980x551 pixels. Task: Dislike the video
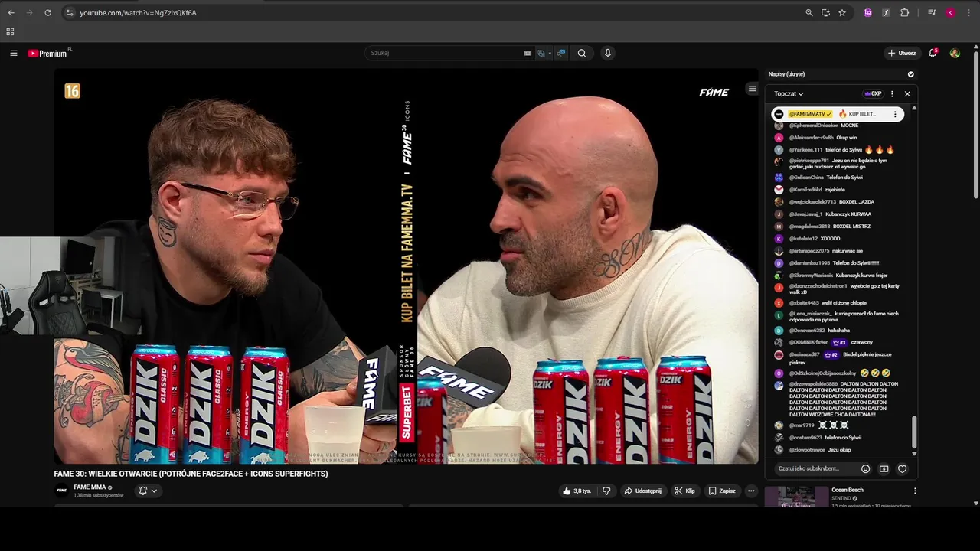click(x=606, y=491)
